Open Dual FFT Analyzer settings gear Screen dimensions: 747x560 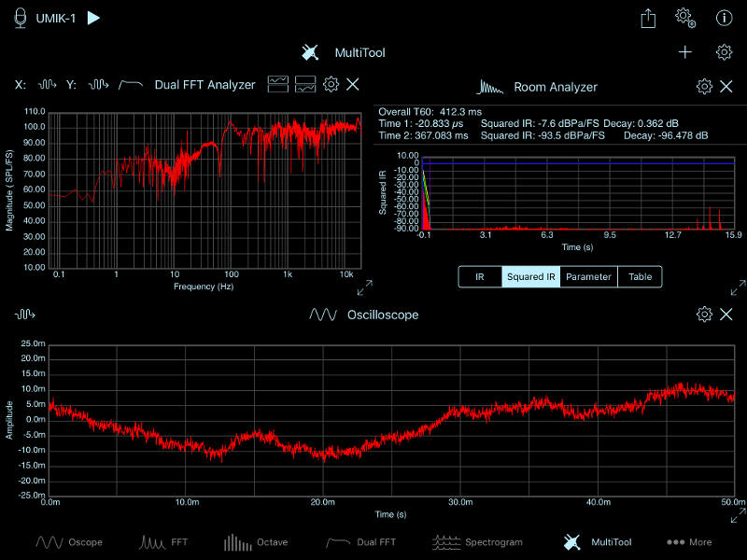tap(331, 85)
